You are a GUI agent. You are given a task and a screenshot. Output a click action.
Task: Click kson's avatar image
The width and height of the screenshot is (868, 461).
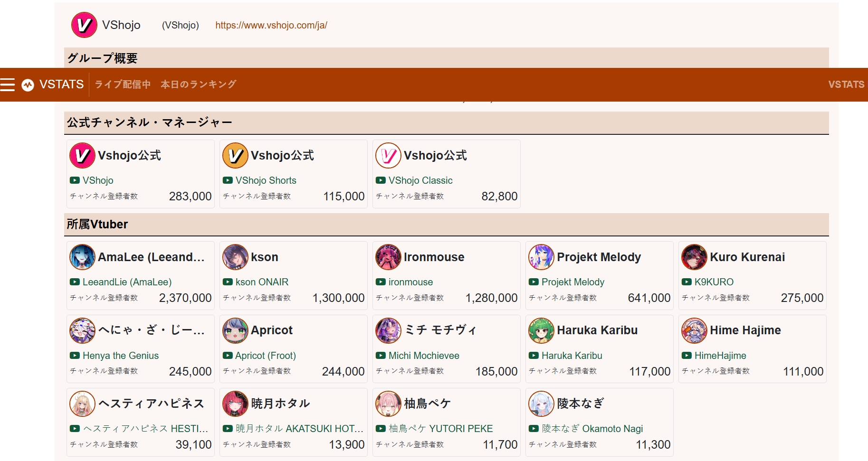pyautogui.click(x=235, y=257)
